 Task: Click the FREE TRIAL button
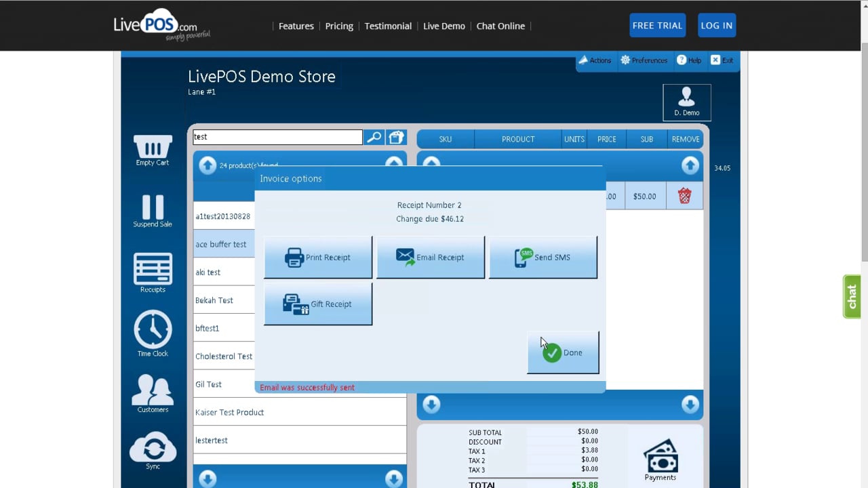coord(657,25)
